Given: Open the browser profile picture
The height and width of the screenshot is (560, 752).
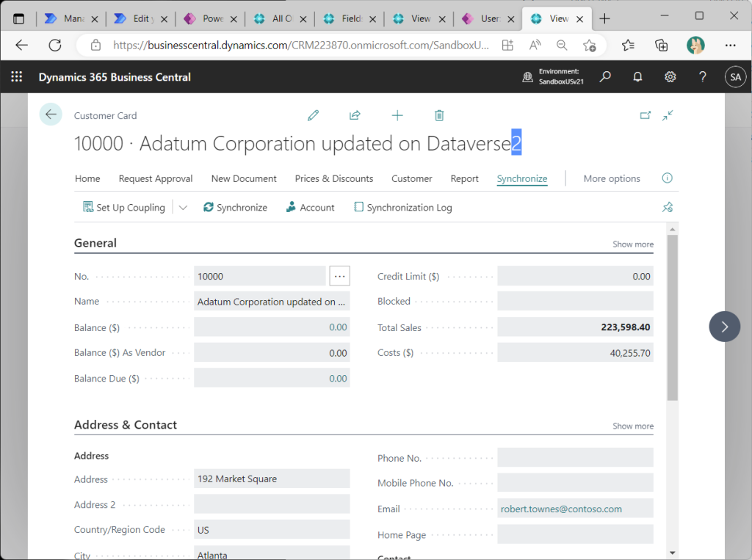Looking at the screenshot, I should coord(695,45).
